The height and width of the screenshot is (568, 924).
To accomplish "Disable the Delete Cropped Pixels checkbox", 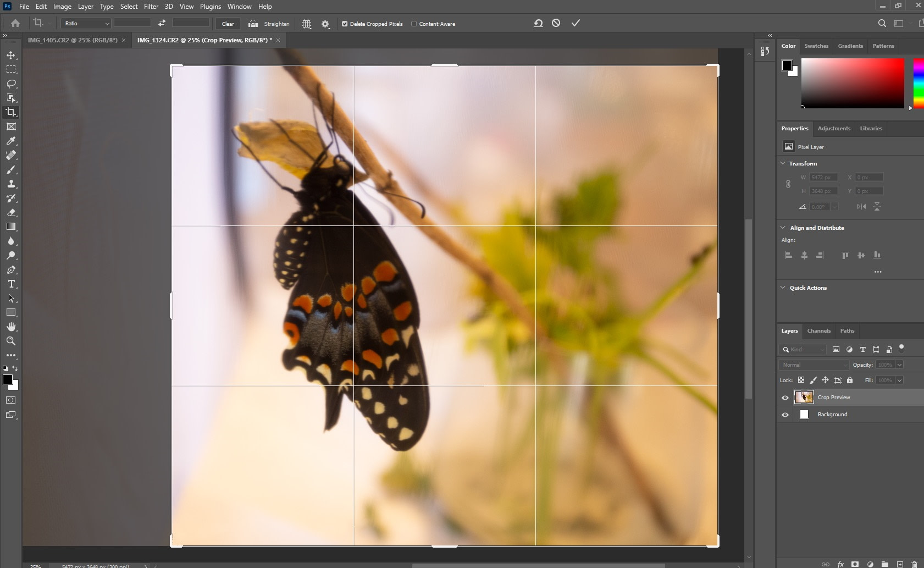I will pyautogui.click(x=345, y=24).
